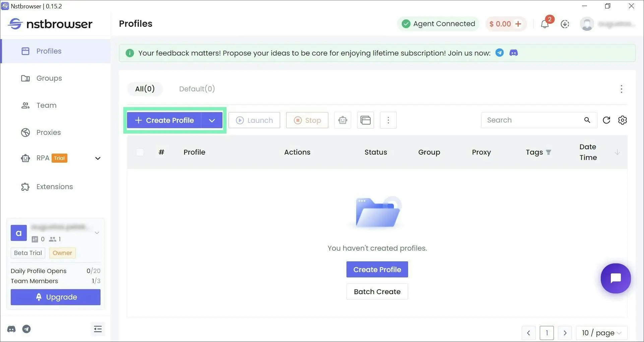Open Discord link in the feedback banner
Screen dimensions: 644x342
point(513,53)
